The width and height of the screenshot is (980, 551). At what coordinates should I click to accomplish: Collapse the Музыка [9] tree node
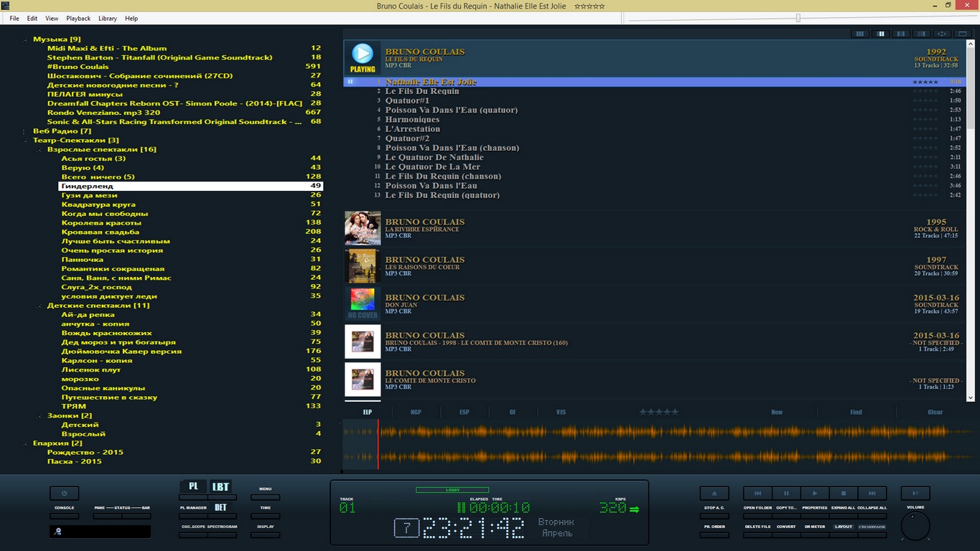point(26,39)
